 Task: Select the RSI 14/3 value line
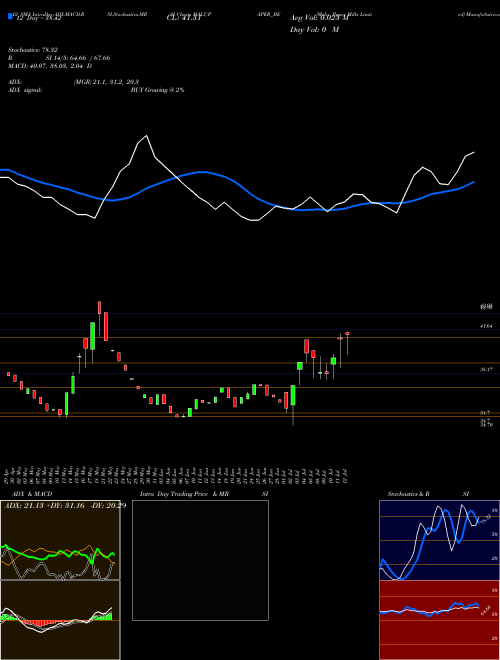59,58
